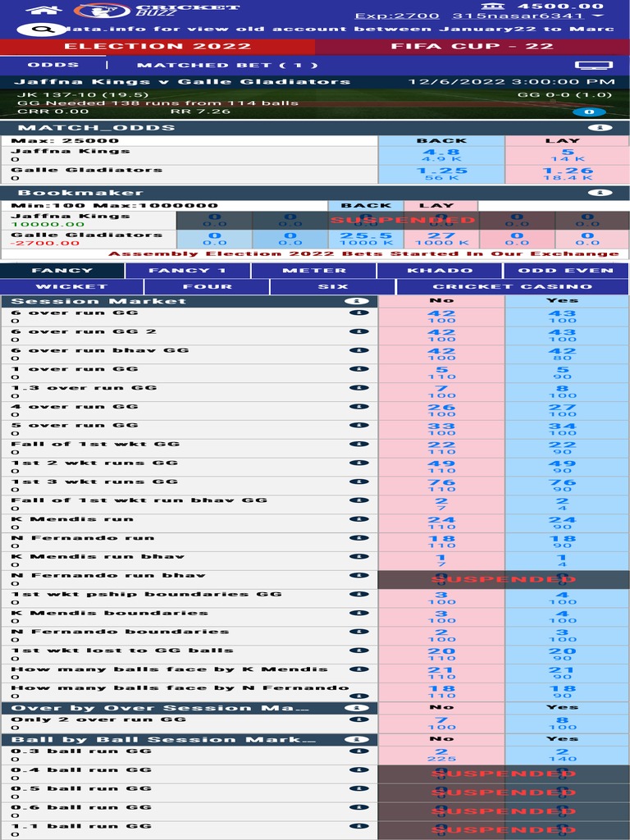
Task: Tap the Cricket Buzz logo
Action: coord(155,10)
